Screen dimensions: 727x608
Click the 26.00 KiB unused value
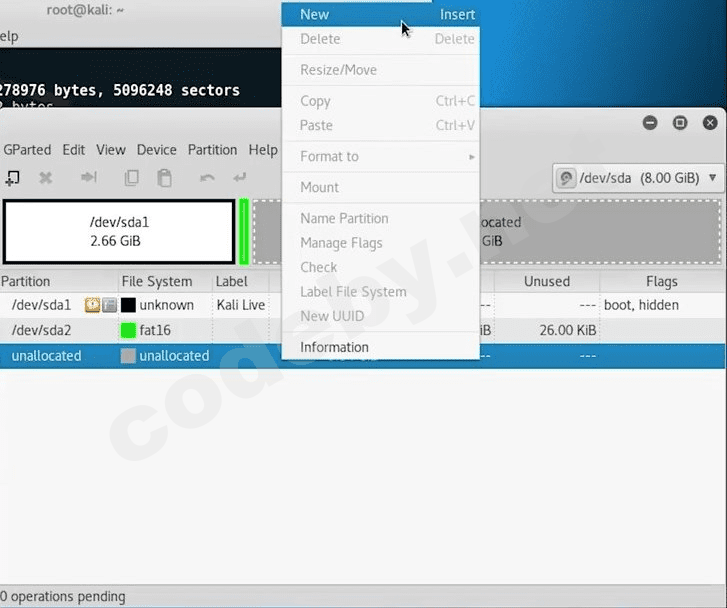tap(568, 330)
